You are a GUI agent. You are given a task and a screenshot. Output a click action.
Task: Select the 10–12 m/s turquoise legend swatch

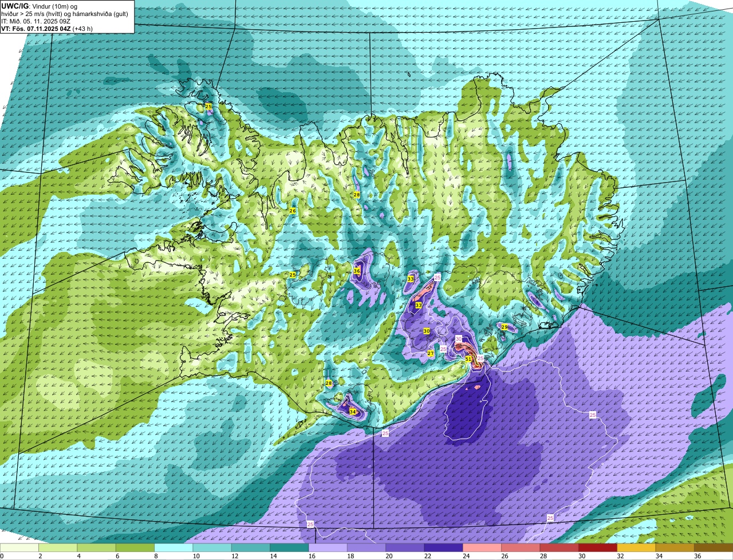click(212, 548)
